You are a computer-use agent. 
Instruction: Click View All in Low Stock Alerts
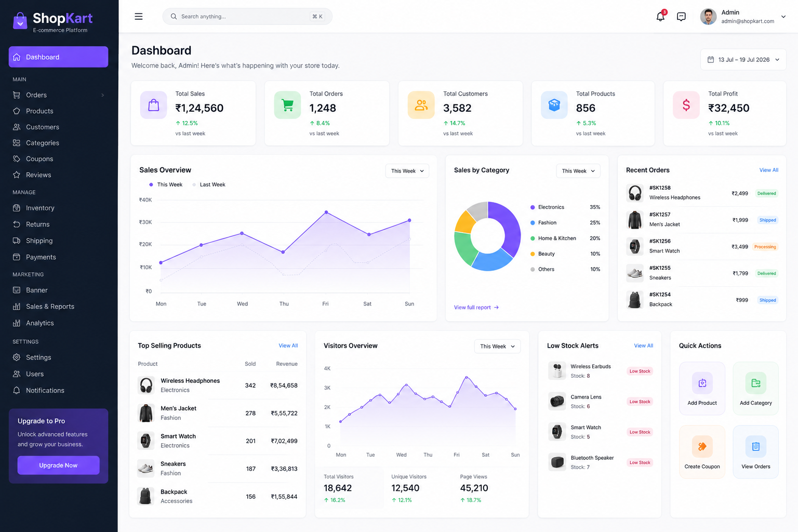644,346
